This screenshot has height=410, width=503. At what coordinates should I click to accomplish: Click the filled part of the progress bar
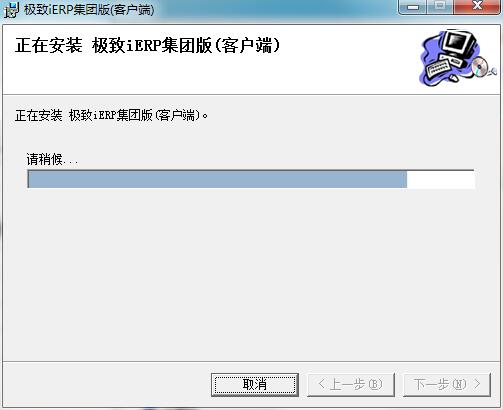click(x=217, y=179)
